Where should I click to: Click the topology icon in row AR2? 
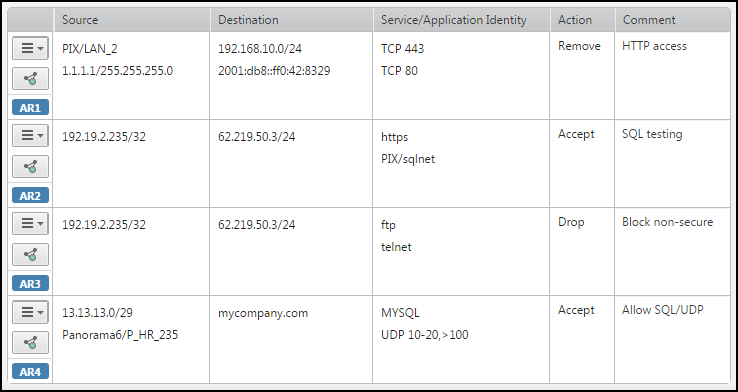pos(30,166)
